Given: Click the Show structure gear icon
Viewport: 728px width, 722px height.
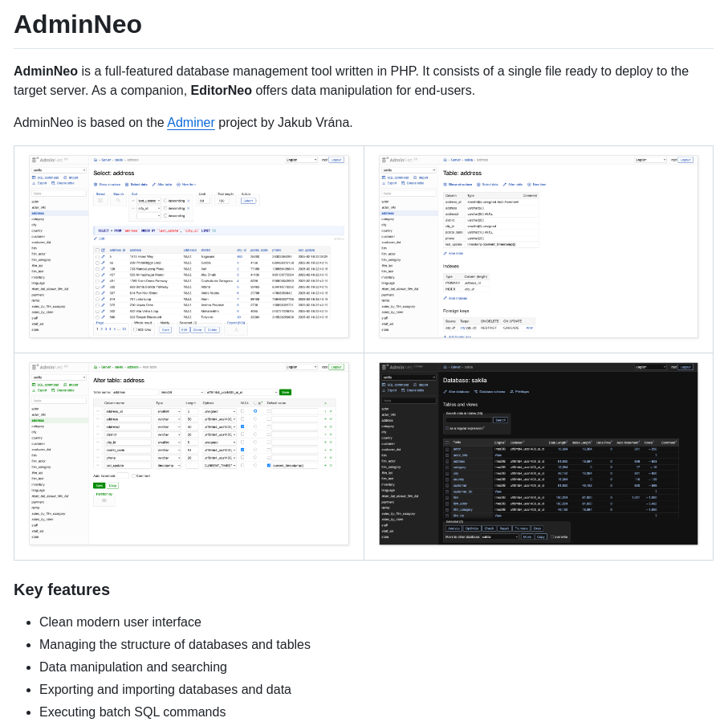Looking at the screenshot, I should click(x=96, y=184).
